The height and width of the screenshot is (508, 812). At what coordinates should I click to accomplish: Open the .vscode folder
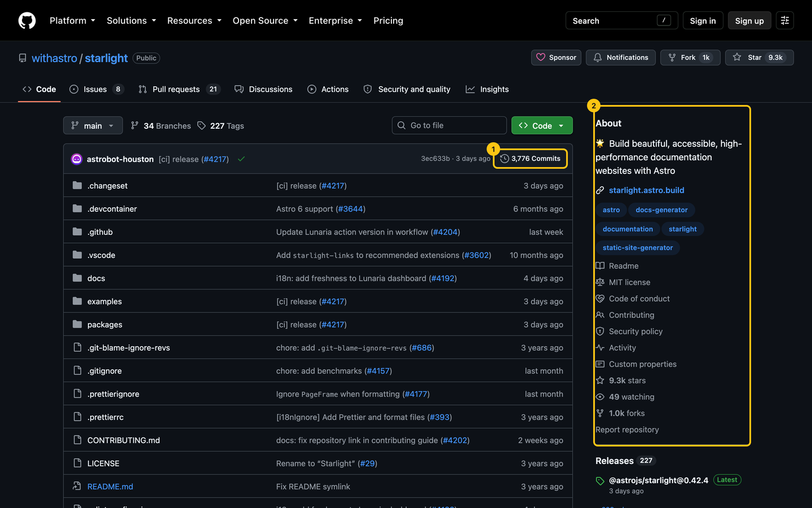[101, 255]
